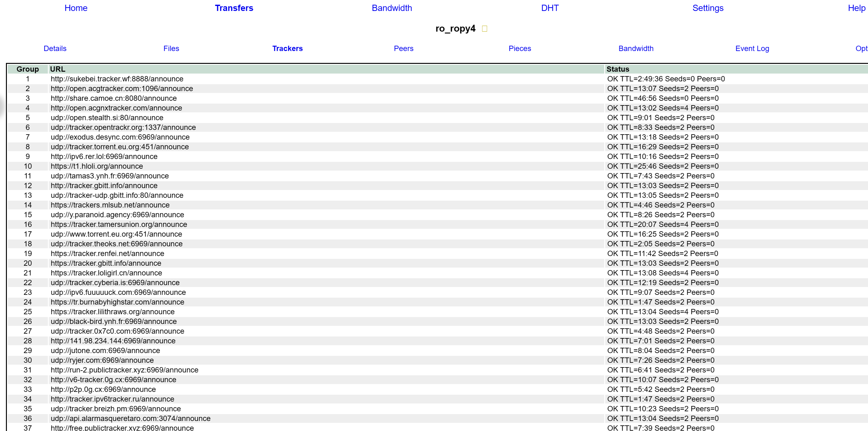The height and width of the screenshot is (431, 868).
Task: Click the URL column header
Action: [x=58, y=69]
